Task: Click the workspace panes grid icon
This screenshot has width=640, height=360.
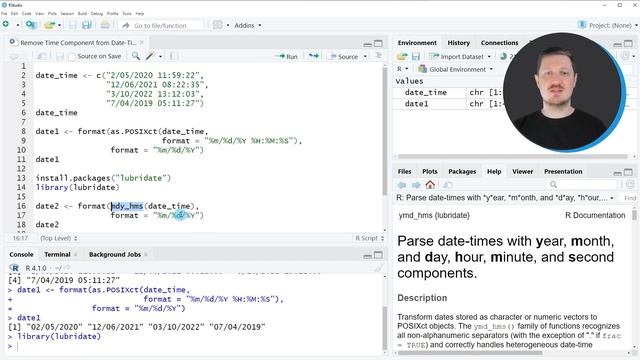Action: [x=218, y=25]
